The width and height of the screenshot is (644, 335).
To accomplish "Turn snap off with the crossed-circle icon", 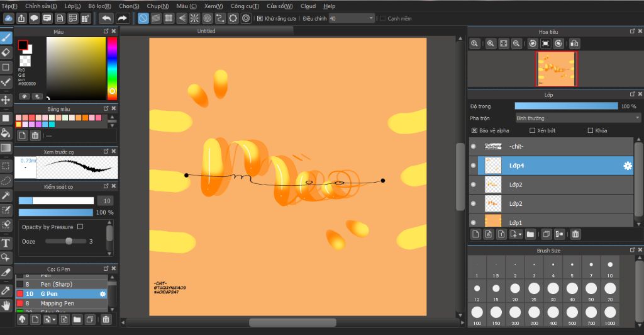I will pyautogui.click(x=143, y=18).
